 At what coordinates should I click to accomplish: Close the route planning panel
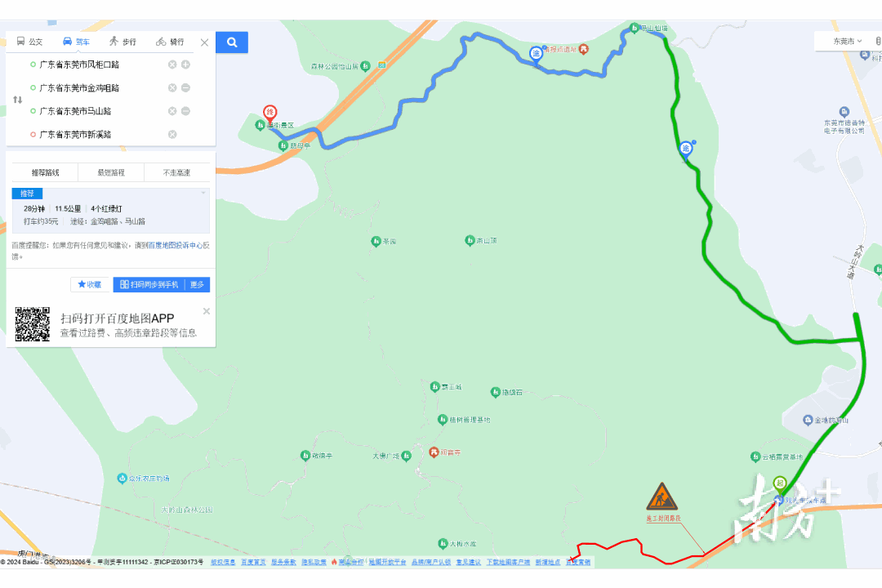tap(205, 42)
